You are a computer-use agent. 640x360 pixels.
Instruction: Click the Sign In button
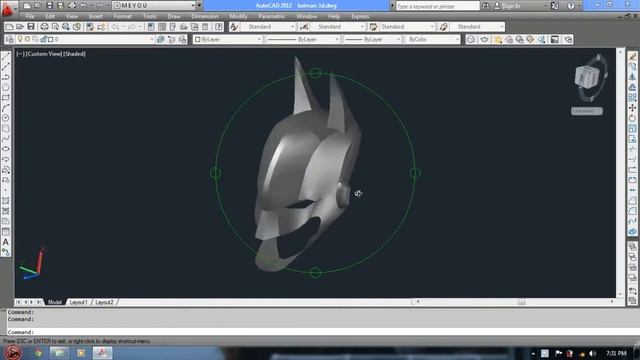pyautogui.click(x=507, y=6)
